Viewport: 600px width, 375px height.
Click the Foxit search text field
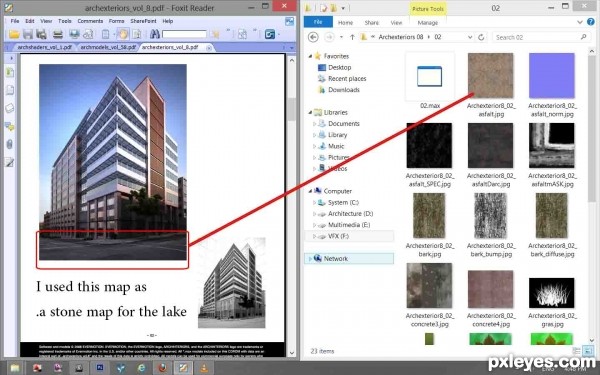pos(184,34)
